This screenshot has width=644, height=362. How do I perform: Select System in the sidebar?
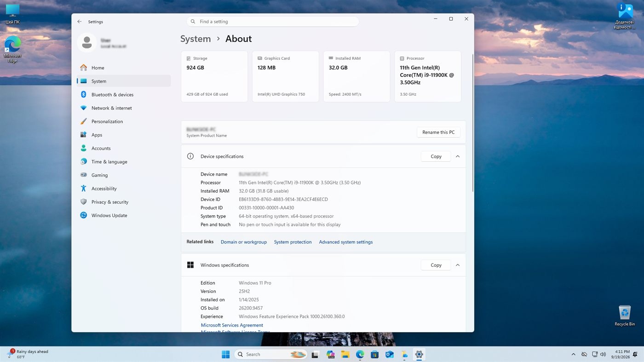point(124,81)
